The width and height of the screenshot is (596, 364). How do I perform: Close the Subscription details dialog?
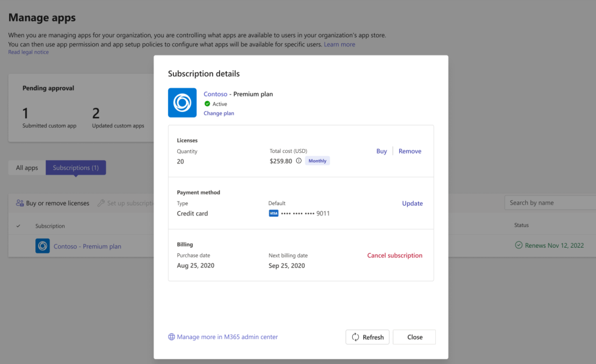(414, 337)
